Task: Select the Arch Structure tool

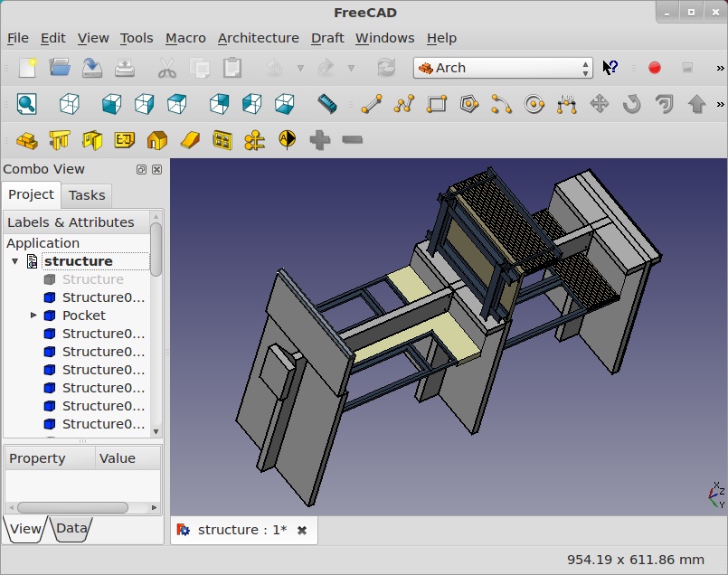Action: pyautogui.click(x=60, y=140)
